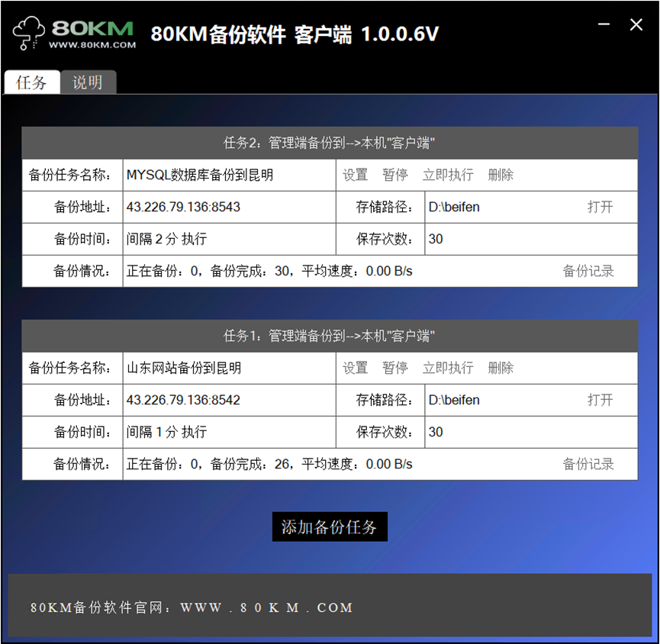View 备份记录 for task 1
Screen dimensions: 660x644
tap(588, 464)
